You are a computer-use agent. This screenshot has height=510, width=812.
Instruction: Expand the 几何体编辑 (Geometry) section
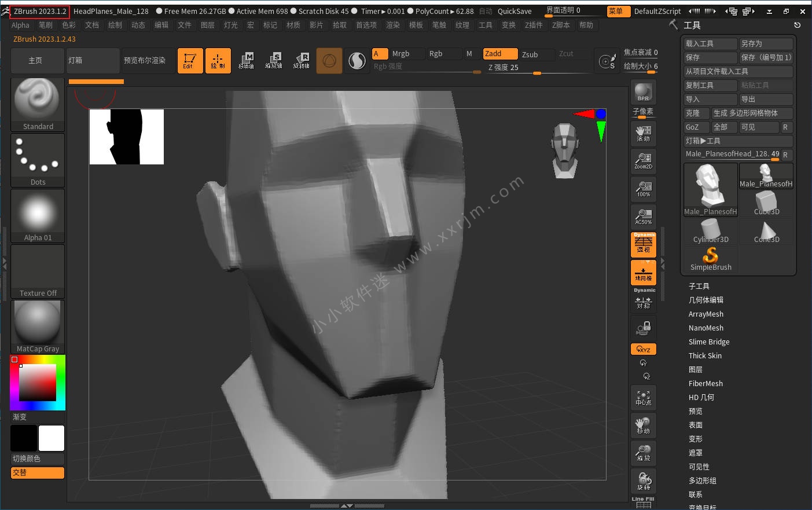coord(706,300)
